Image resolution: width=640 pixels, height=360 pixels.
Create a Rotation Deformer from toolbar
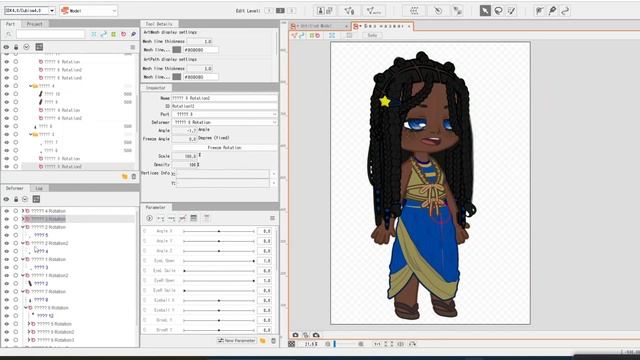point(438,11)
